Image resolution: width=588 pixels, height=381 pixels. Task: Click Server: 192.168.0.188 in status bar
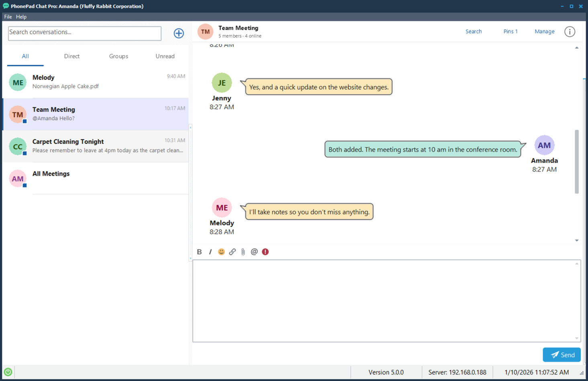tap(457, 372)
